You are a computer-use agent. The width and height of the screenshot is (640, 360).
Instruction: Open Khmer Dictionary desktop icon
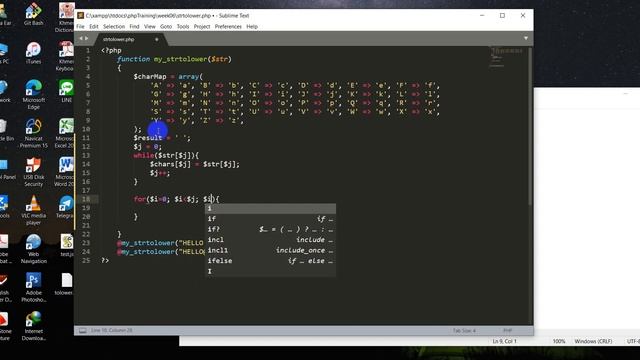pyautogui.click(x=65, y=18)
